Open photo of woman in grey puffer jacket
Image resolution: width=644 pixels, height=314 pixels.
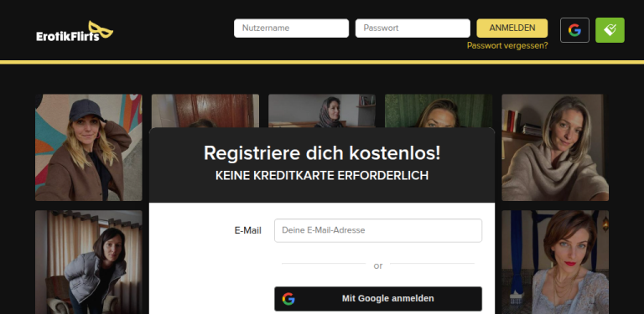[x=89, y=262]
